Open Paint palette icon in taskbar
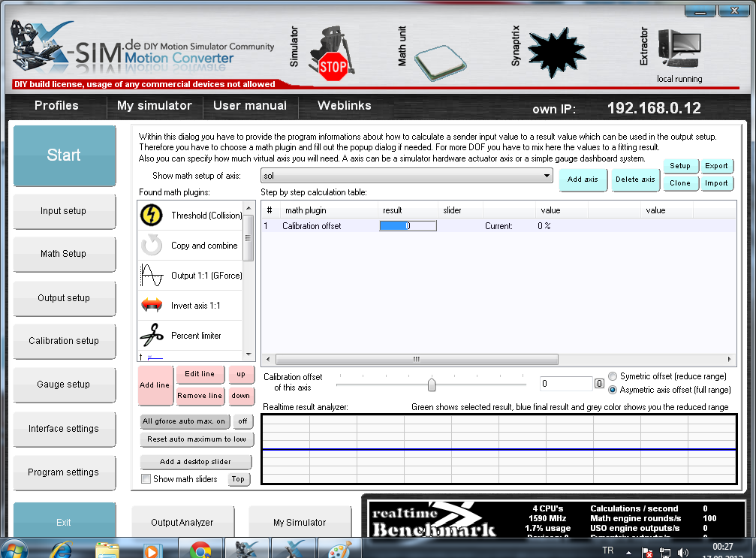 (x=339, y=550)
